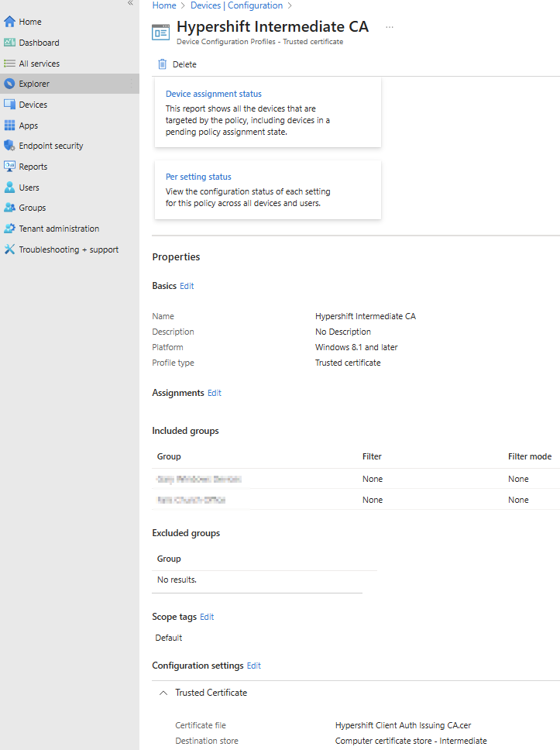Edit the Basics section
The height and width of the screenshot is (750, 560).
pos(187,286)
